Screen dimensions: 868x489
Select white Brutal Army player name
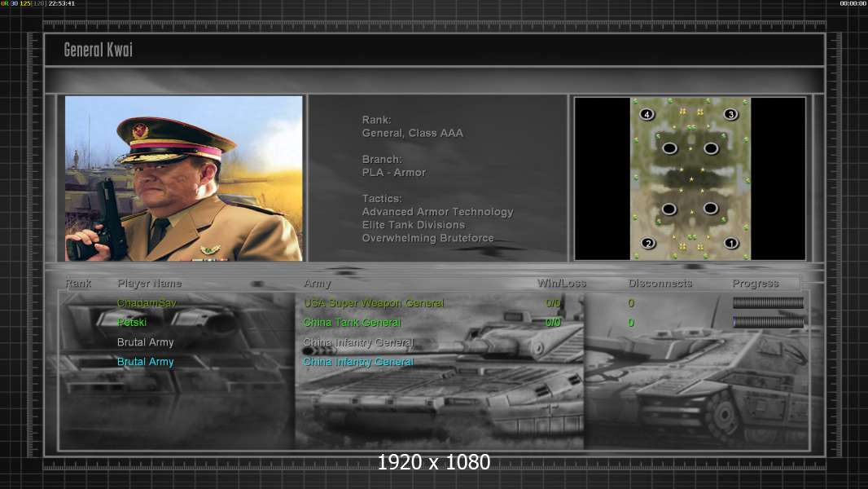click(x=146, y=342)
